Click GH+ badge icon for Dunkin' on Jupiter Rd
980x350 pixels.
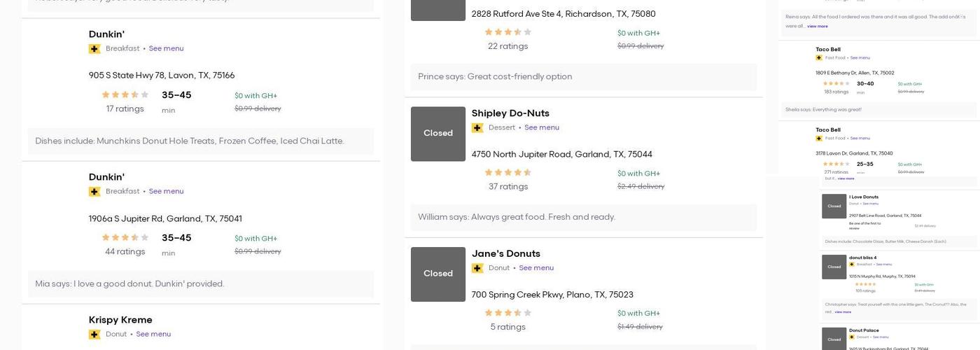pyautogui.click(x=94, y=192)
